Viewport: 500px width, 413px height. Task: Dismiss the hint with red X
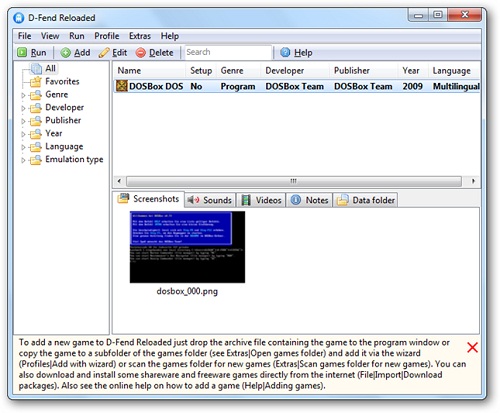(x=472, y=347)
